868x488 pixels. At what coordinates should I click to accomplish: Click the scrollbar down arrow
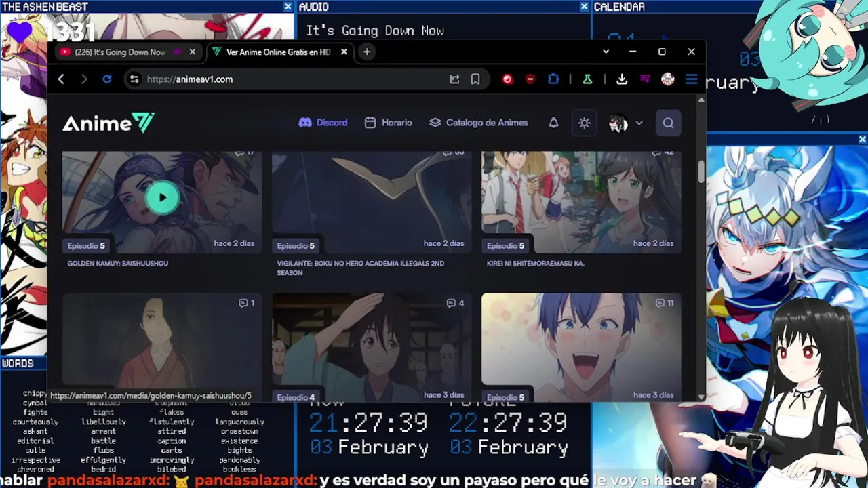701,397
